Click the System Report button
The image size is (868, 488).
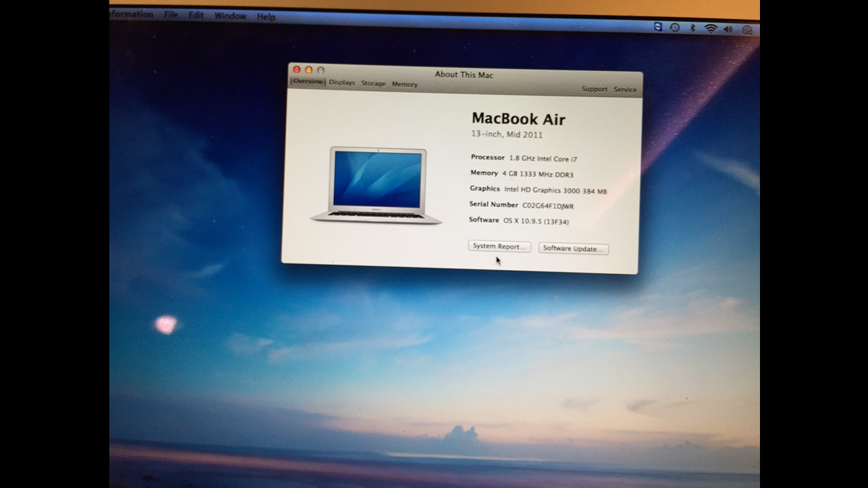[x=499, y=247]
